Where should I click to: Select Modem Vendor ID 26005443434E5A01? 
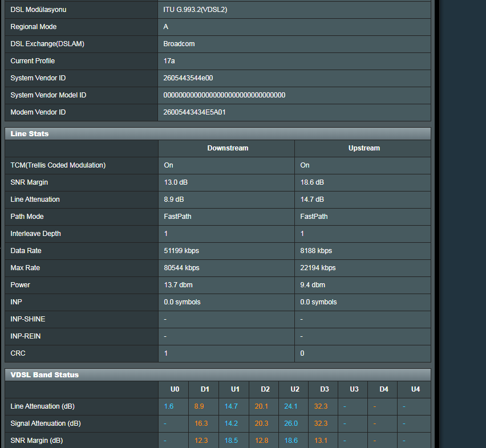pos(195,112)
